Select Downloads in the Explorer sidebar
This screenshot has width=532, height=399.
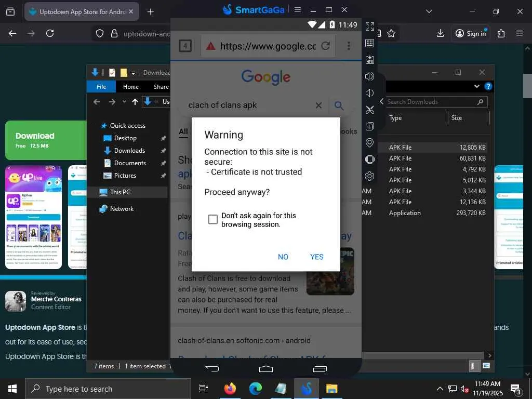point(129,150)
